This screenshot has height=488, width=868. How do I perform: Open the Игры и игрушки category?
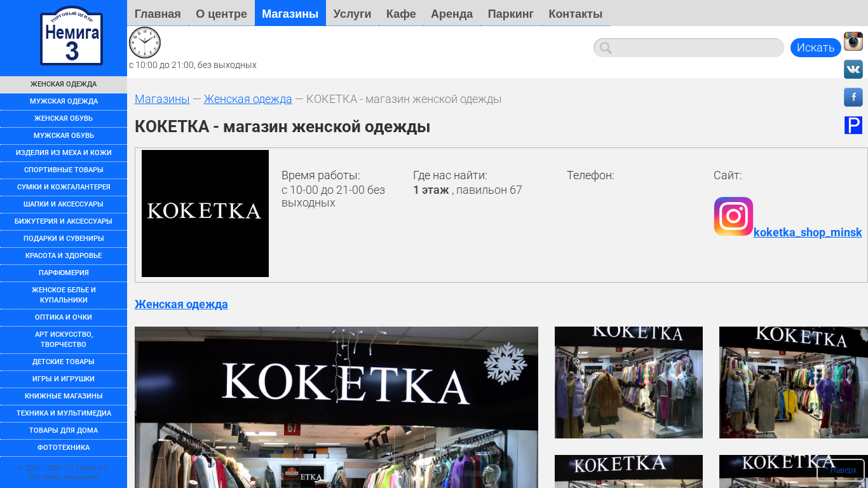point(64,379)
